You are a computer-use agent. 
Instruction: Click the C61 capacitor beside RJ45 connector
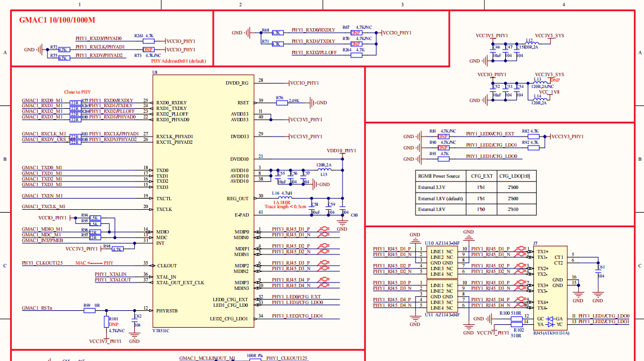[x=598, y=271]
